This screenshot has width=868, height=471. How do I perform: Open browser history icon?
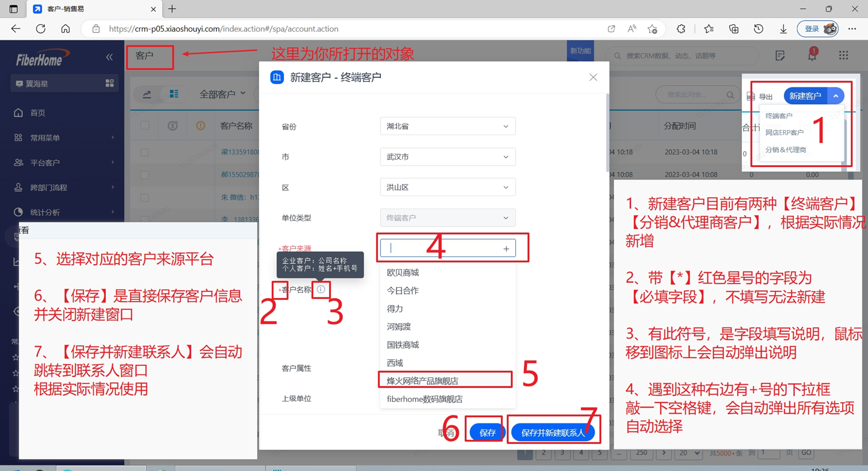[759, 29]
